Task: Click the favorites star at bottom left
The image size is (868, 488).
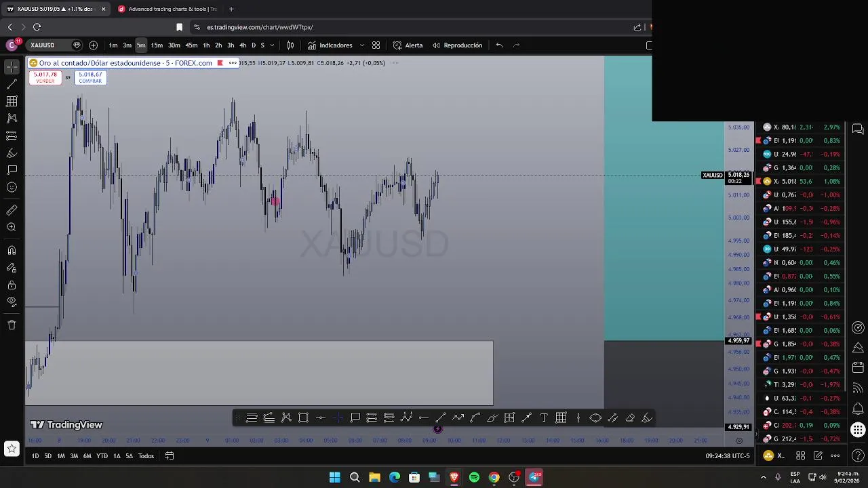Action: (12, 448)
